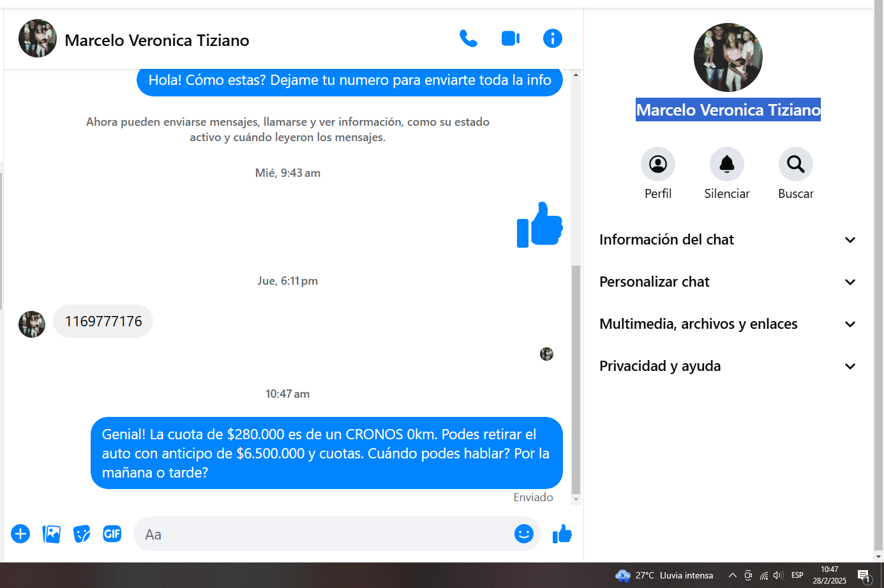The height and width of the screenshot is (588, 884).
Task: Send a thumbs-up like from the composer
Action: pos(562,534)
